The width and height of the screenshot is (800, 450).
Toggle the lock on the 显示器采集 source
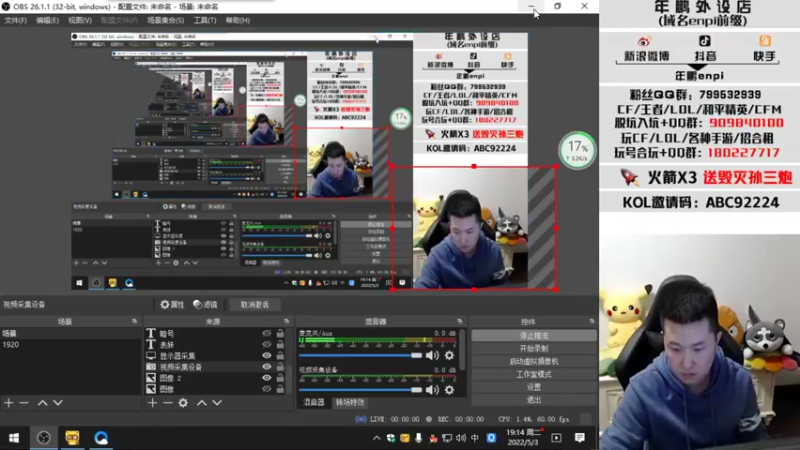[x=280, y=356]
